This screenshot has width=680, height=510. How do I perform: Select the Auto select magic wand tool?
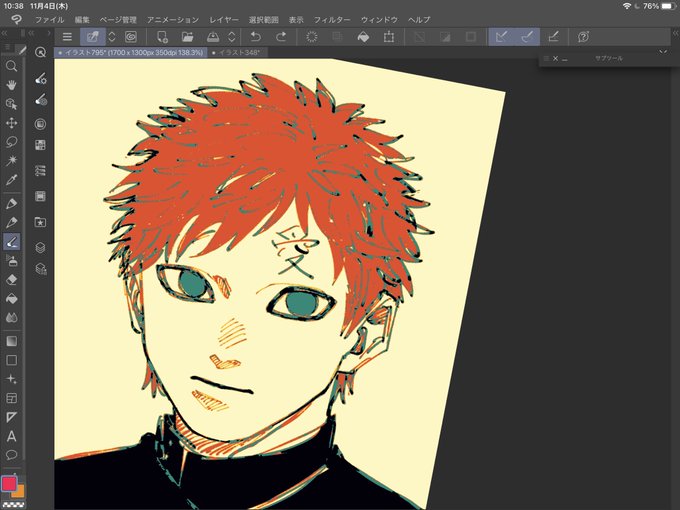point(11,161)
